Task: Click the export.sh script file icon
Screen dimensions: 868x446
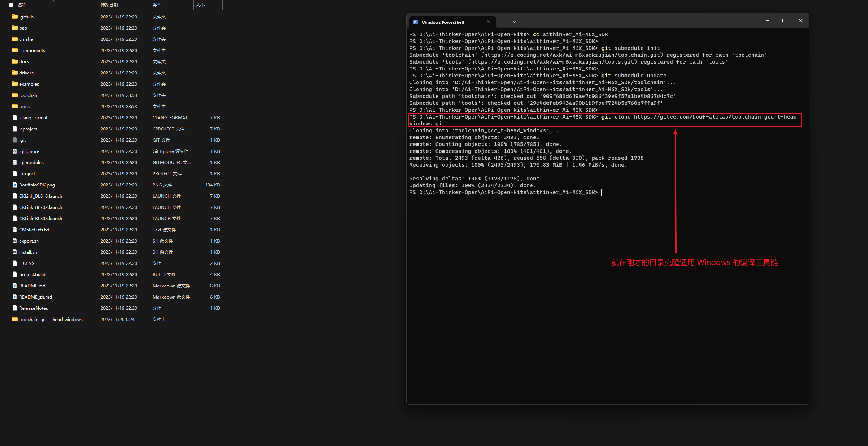Action: click(x=14, y=241)
